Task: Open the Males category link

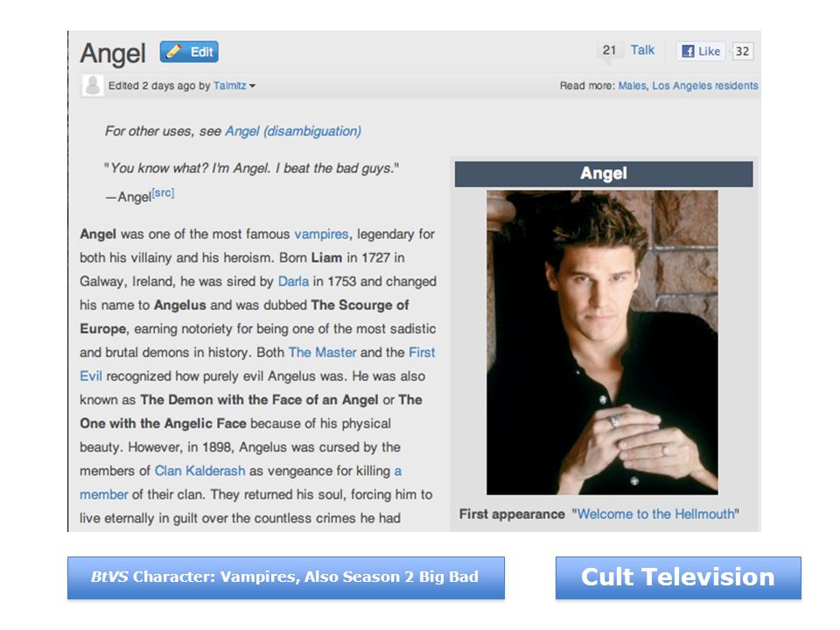Action: 632,86
